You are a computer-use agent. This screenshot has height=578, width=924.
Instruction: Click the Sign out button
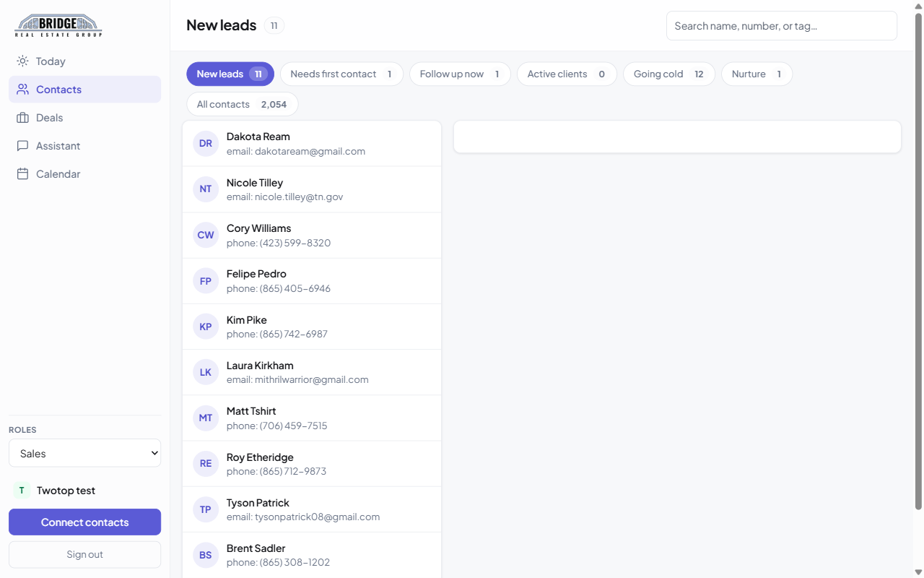click(x=85, y=555)
